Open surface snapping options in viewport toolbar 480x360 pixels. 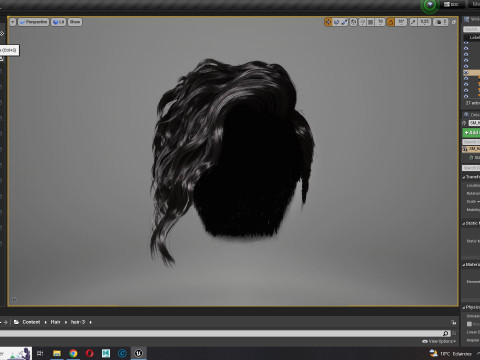click(x=362, y=22)
